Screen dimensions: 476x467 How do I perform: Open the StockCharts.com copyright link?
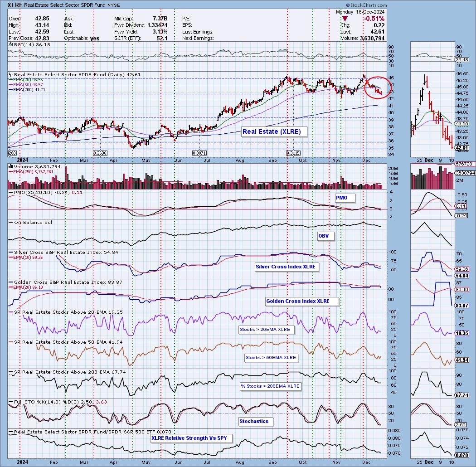click(366, 5)
